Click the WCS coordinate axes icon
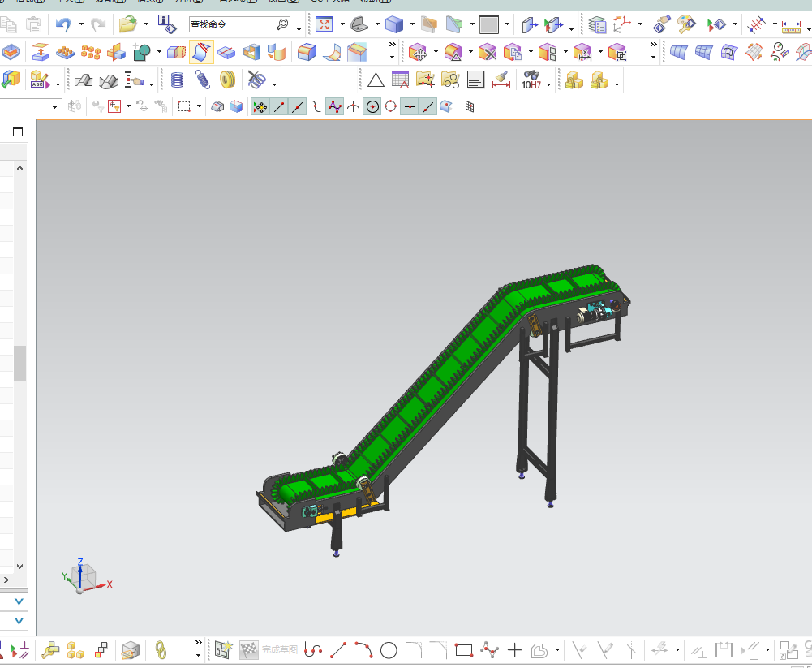812x668 pixels. tap(622, 24)
